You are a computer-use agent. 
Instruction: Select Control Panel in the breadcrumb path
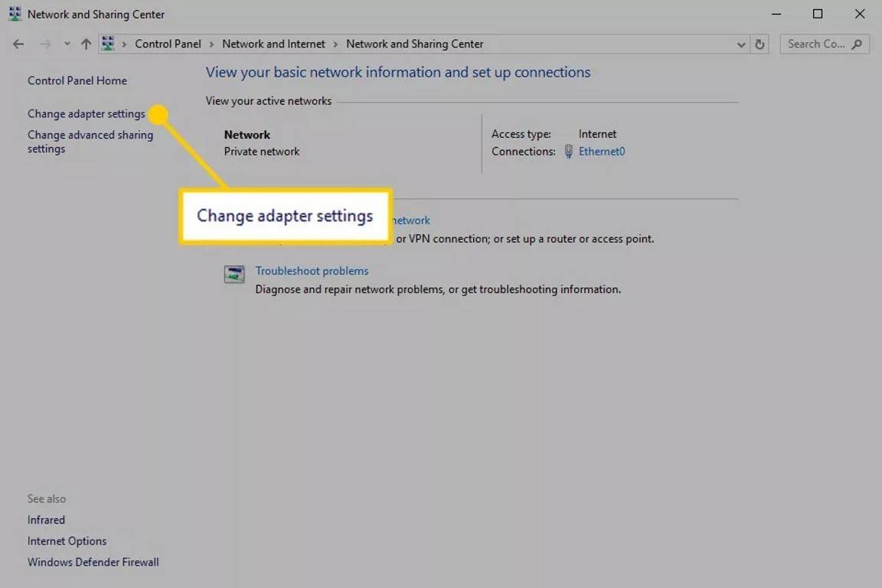point(168,44)
